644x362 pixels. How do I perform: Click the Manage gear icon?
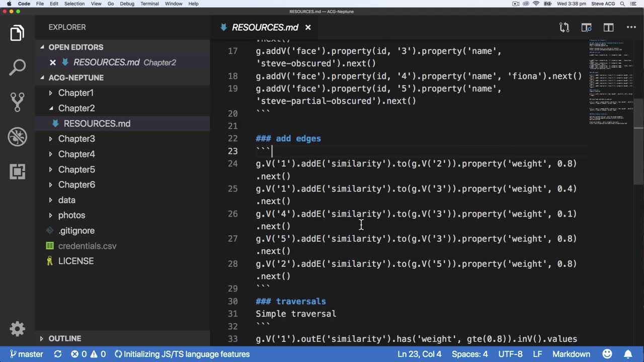[x=17, y=329]
